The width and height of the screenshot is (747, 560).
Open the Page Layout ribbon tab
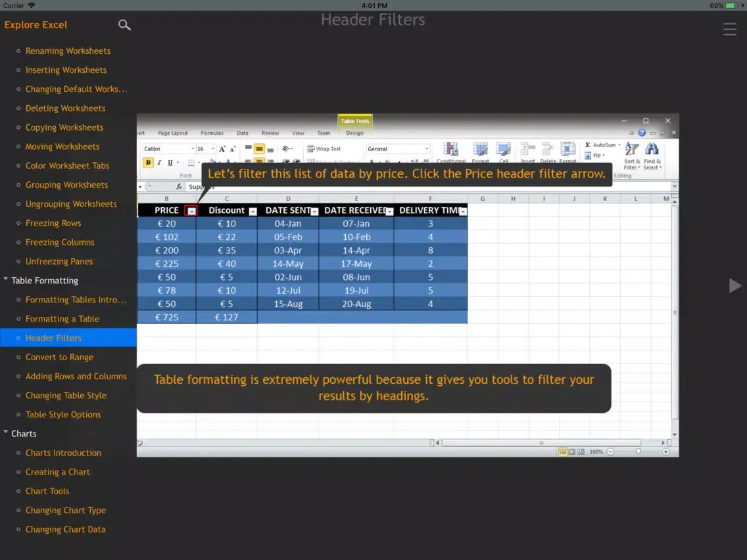pos(172,133)
